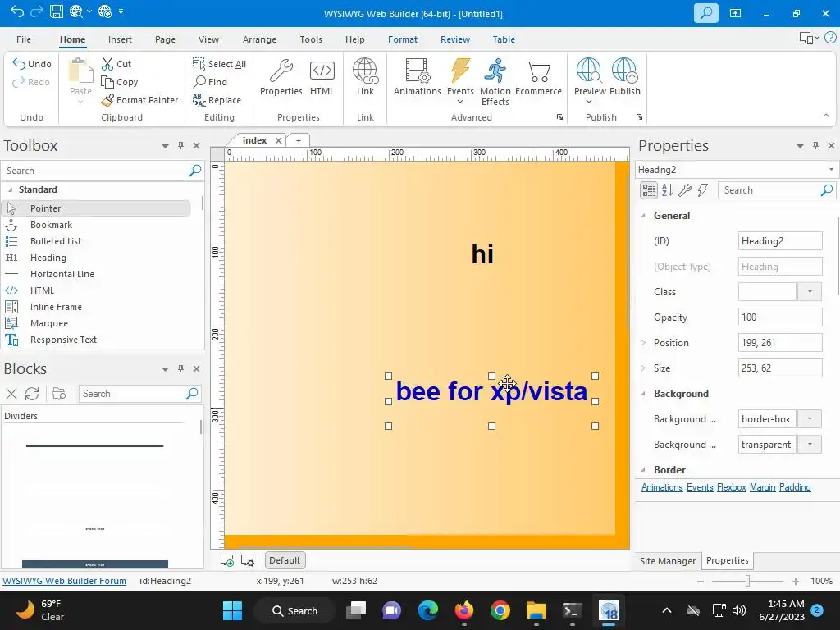Select the Pointer tool in Toolbox
The height and width of the screenshot is (630, 840).
(x=96, y=208)
